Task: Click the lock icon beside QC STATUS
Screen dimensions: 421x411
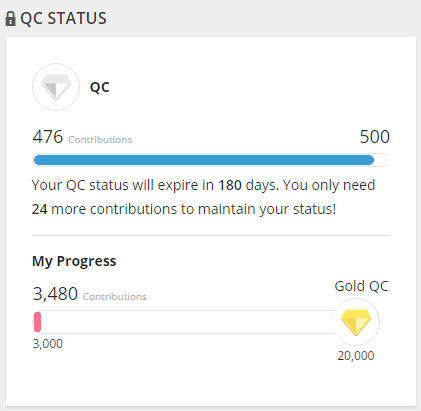Action: pos(10,19)
